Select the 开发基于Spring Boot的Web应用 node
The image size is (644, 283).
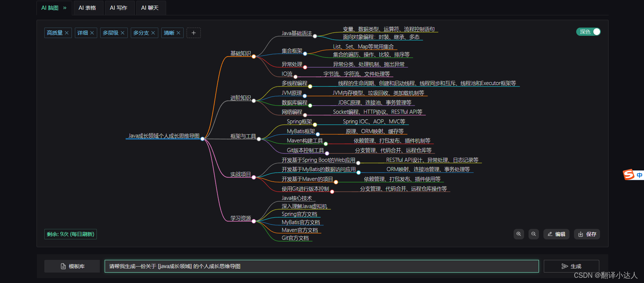click(318, 160)
